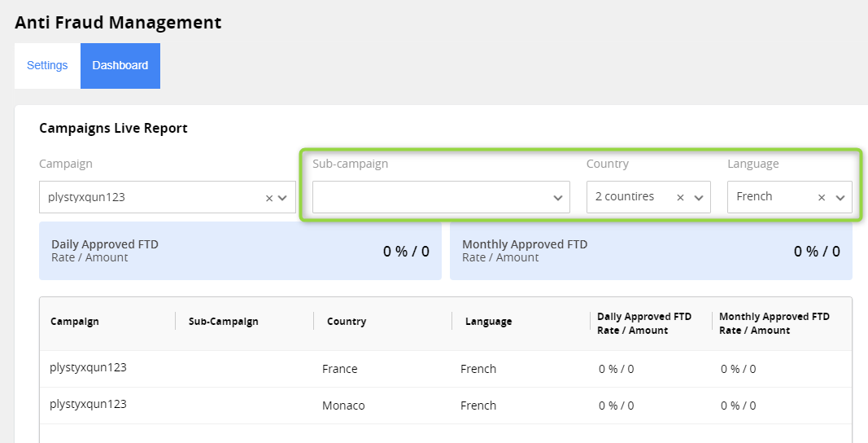Click daily FTD value in Monaco row
This screenshot has height=443, width=868.
pos(616,406)
